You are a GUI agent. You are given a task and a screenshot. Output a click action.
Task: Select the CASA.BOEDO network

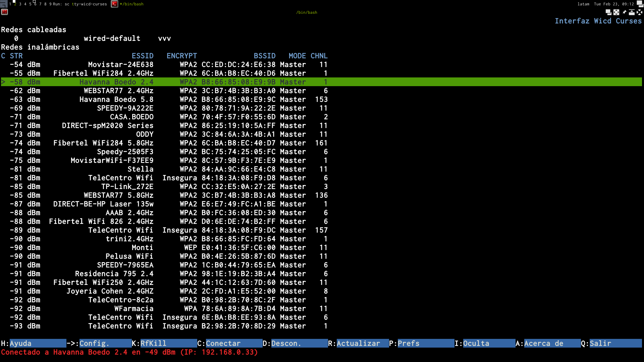[x=321, y=117]
